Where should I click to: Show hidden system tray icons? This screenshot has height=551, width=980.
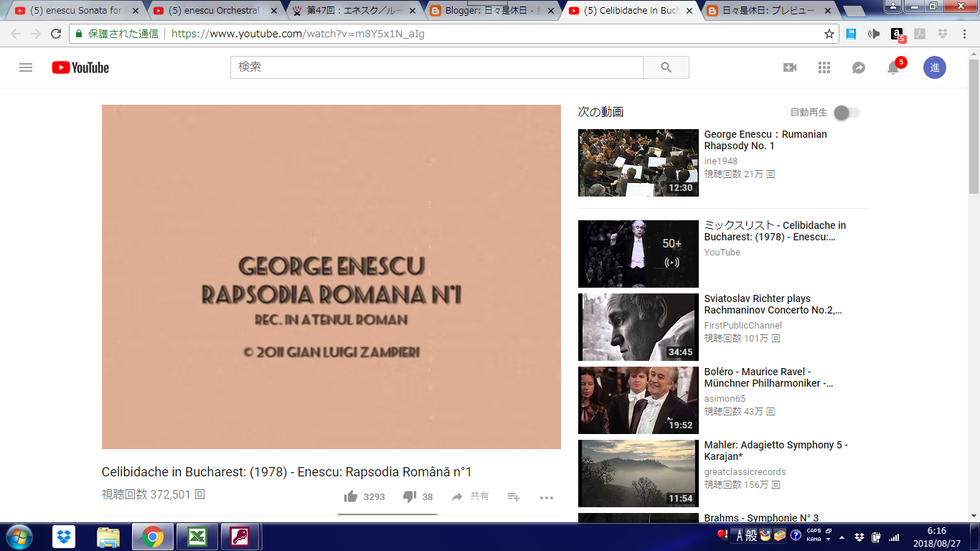(842, 537)
